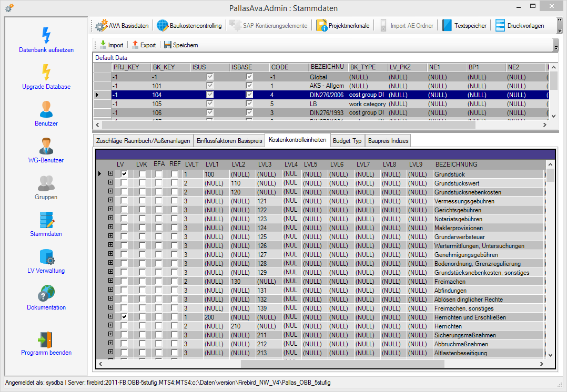Expand the Freimachen row

pyautogui.click(x=110, y=281)
